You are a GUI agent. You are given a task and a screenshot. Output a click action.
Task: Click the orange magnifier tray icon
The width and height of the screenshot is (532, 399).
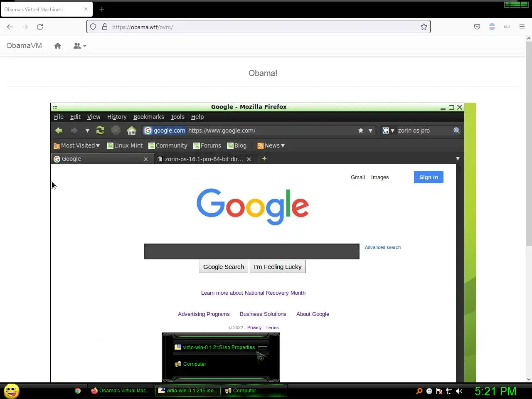(x=419, y=391)
